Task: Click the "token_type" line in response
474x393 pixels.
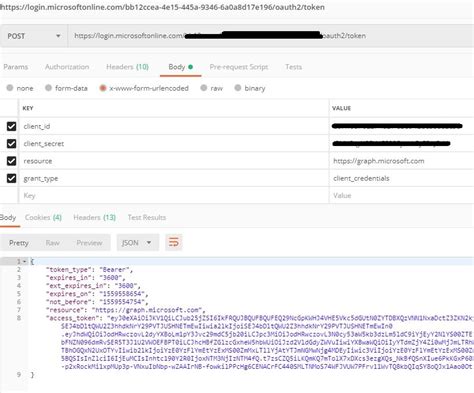Action: (89, 269)
